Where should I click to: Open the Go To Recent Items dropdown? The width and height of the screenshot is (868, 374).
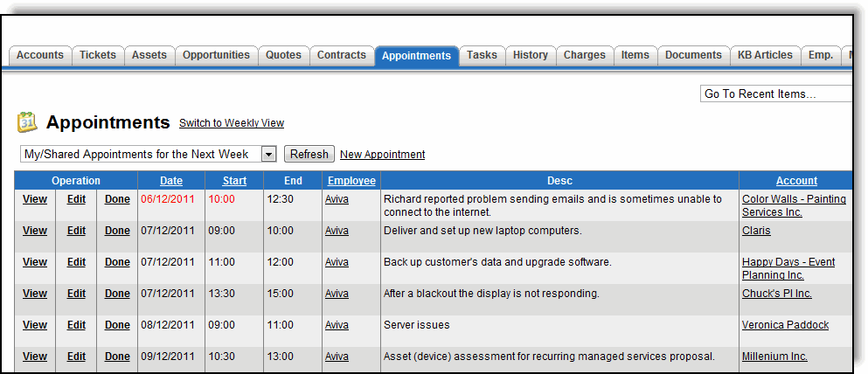pos(776,93)
